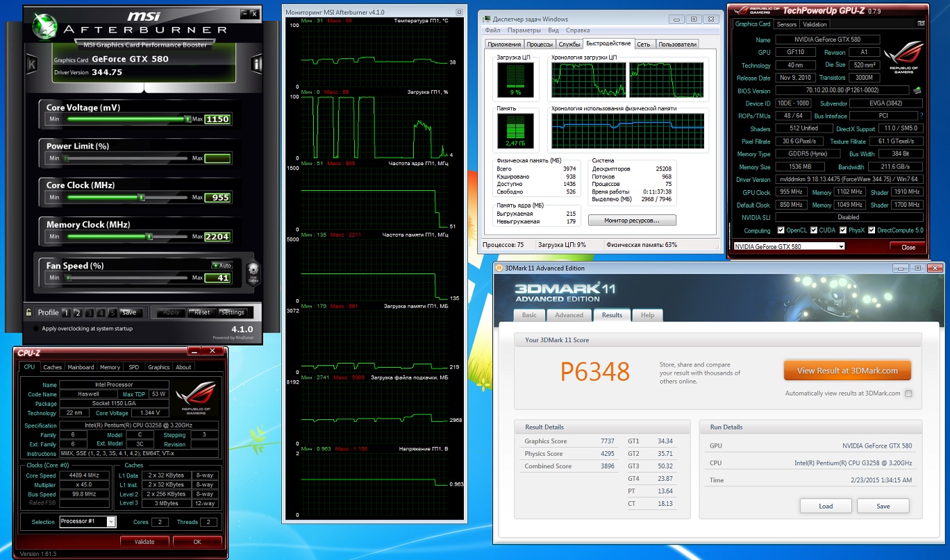Click the profile lock padlock icon
The width and height of the screenshot is (950, 560).
point(29,312)
